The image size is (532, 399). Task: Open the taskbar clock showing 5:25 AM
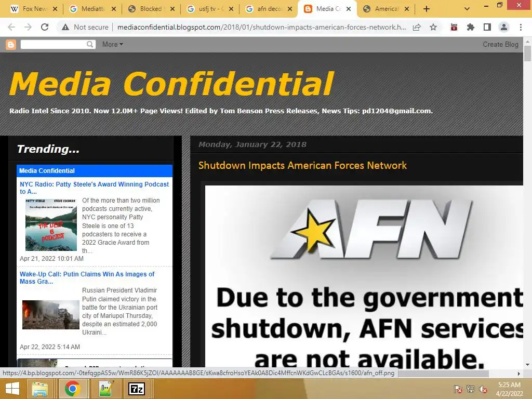(x=509, y=389)
